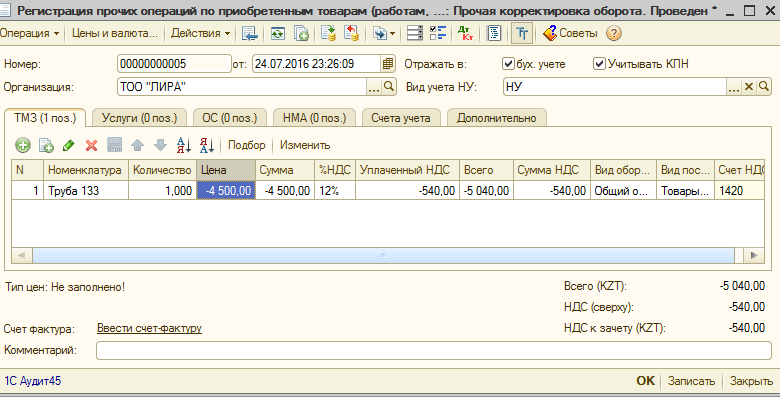780x398 pixels.
Task: Click the Изменить button
Action: 305,145
